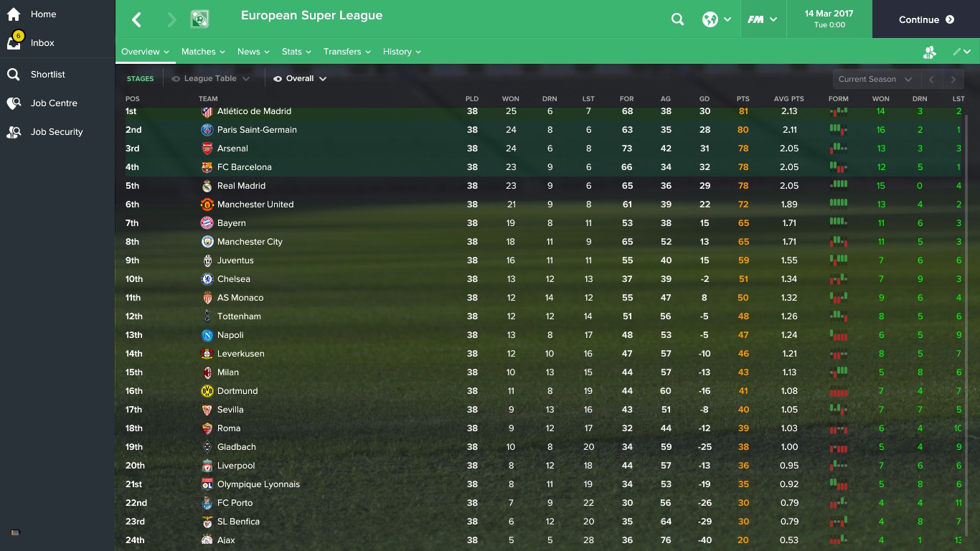Click the back navigation arrow
Image resolution: width=980 pixels, height=551 pixels.
[137, 19]
